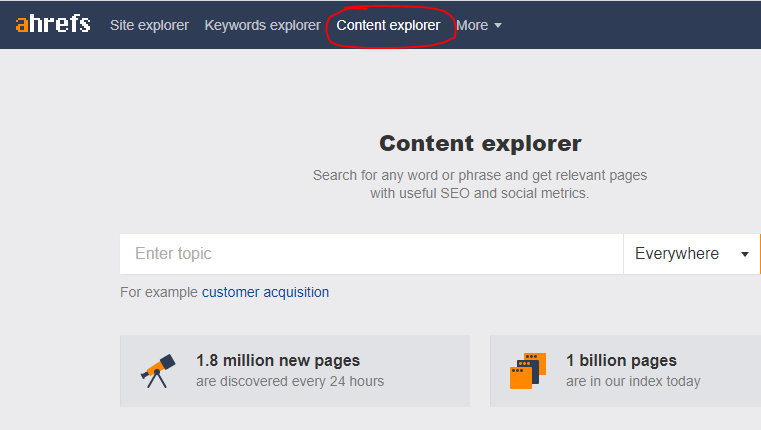Click the 'are discovered every 24 hours' text
This screenshot has width=761, height=430.
(290, 381)
